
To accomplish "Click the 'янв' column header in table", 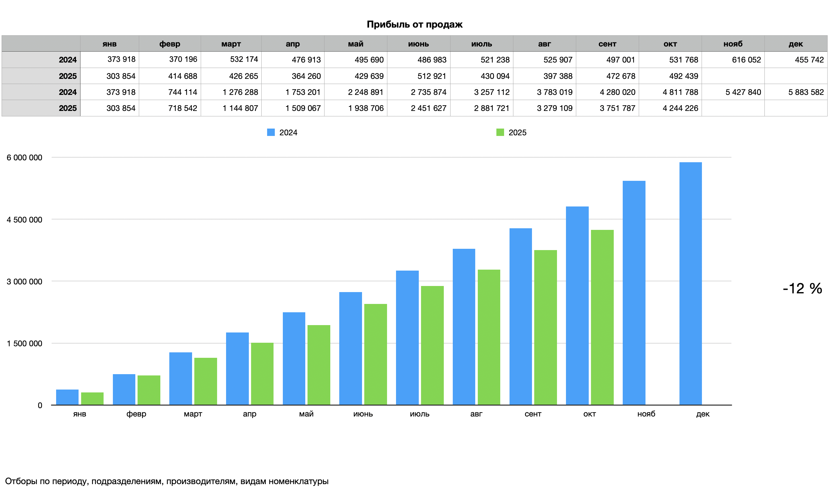I will [109, 44].
